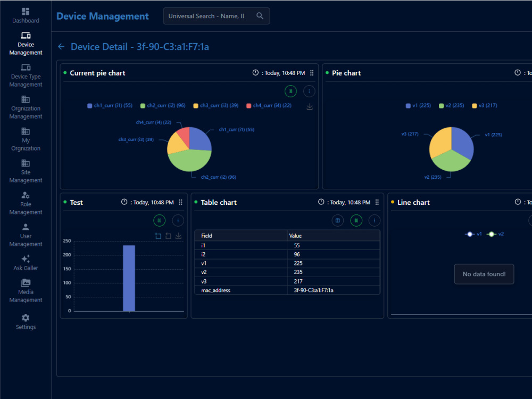Pause live updates on Table chart

click(x=356, y=221)
